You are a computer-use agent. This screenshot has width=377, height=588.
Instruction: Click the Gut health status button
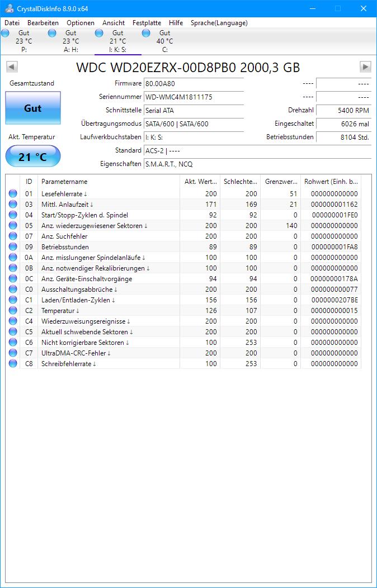tap(32, 108)
